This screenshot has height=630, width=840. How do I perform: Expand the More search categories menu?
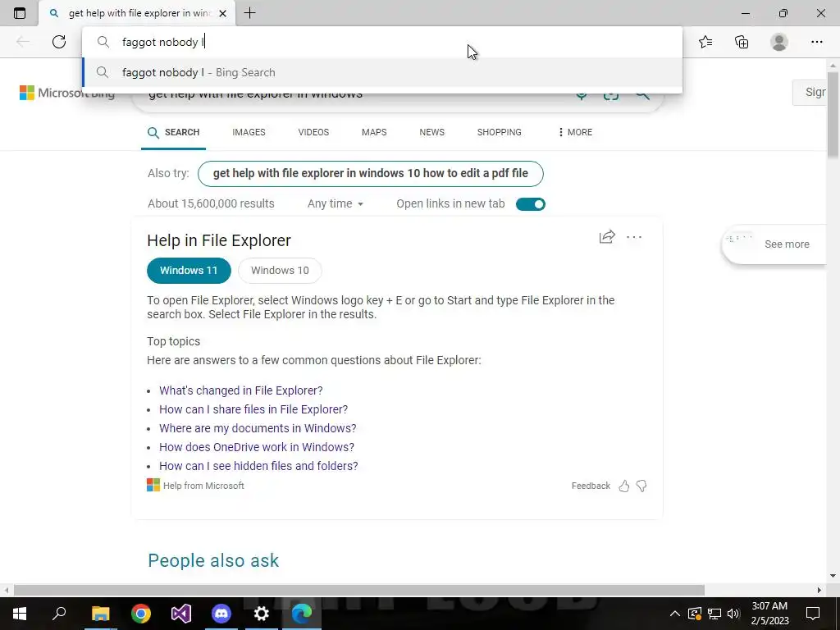tap(575, 132)
